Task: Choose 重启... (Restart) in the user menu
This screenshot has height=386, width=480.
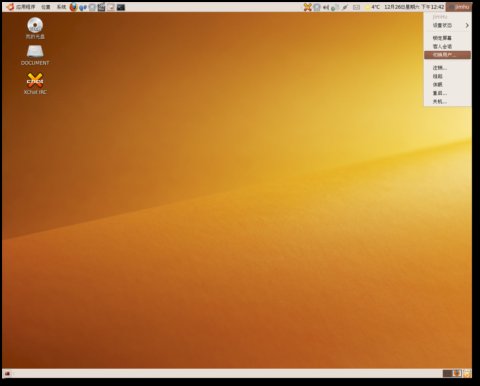Action: (448, 93)
